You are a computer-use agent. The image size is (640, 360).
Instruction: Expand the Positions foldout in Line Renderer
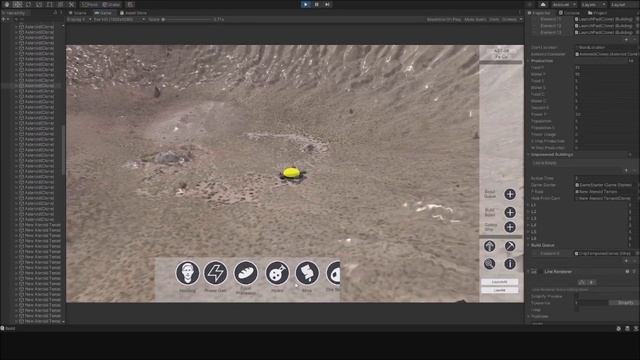coord(529,316)
